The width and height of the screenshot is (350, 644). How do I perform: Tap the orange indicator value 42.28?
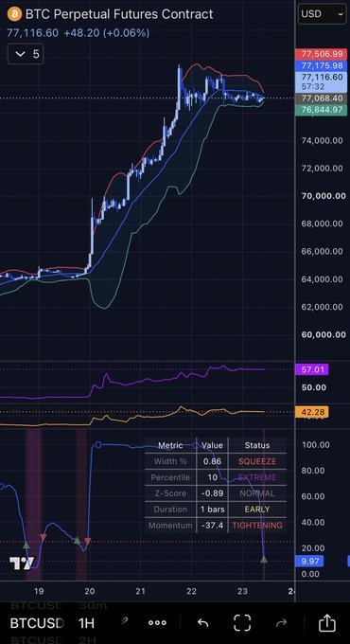(312, 412)
